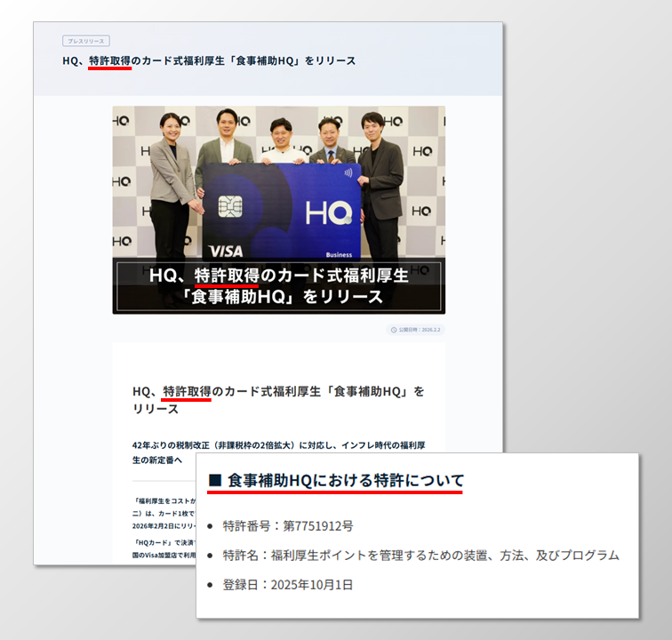Click the image caption 「食事補助HQ」をリリース
672x640 pixels.
pyautogui.click(x=283, y=297)
